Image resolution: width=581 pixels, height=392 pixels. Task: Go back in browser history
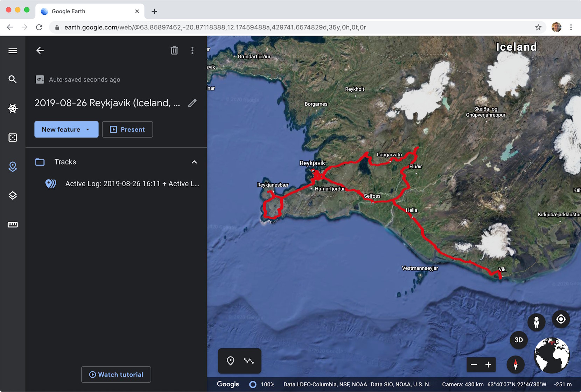coord(10,27)
